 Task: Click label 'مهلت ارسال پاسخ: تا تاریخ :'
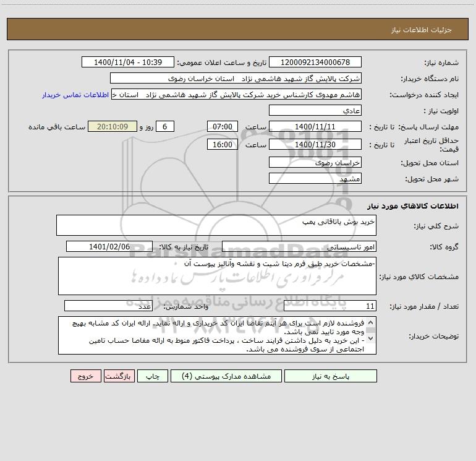click(414, 127)
